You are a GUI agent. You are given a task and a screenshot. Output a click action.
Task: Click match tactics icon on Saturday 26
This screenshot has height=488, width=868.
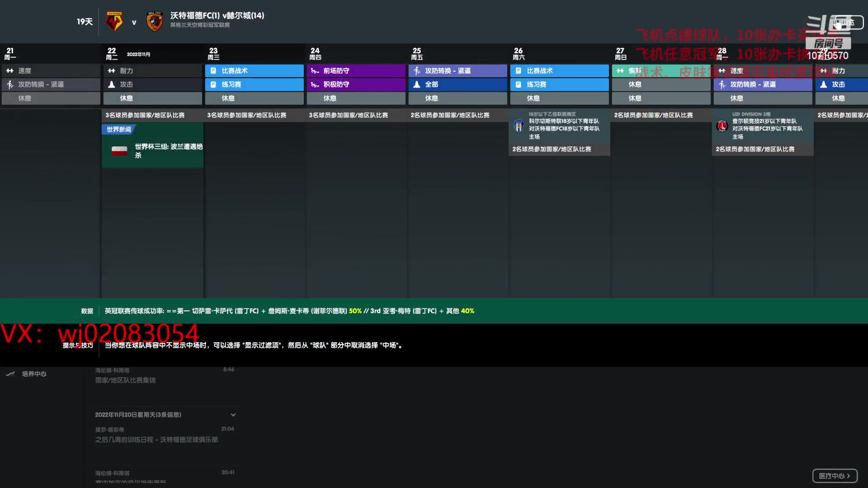click(518, 70)
